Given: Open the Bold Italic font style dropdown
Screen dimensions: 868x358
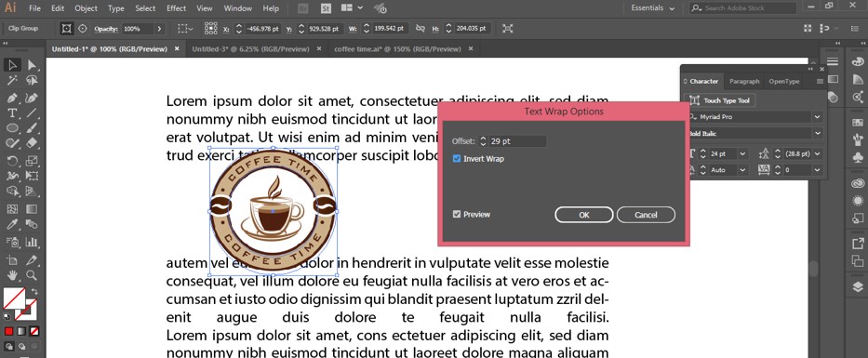Looking at the screenshot, I should (817, 133).
